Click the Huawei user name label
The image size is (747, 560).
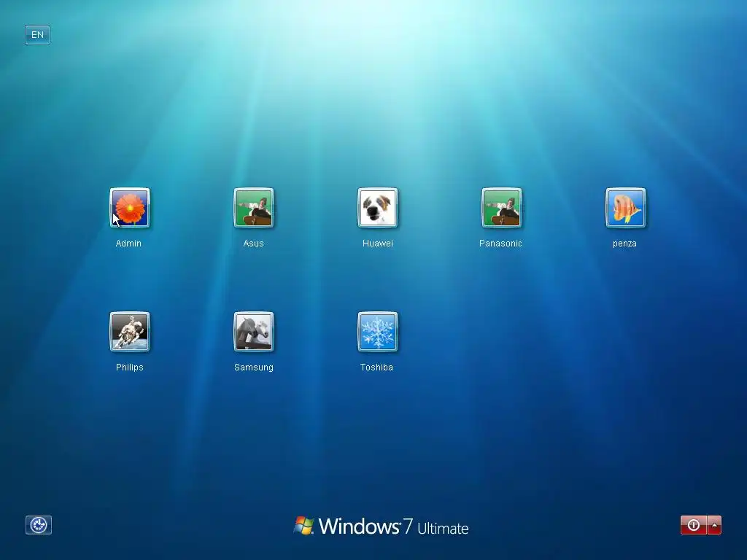[x=378, y=244]
